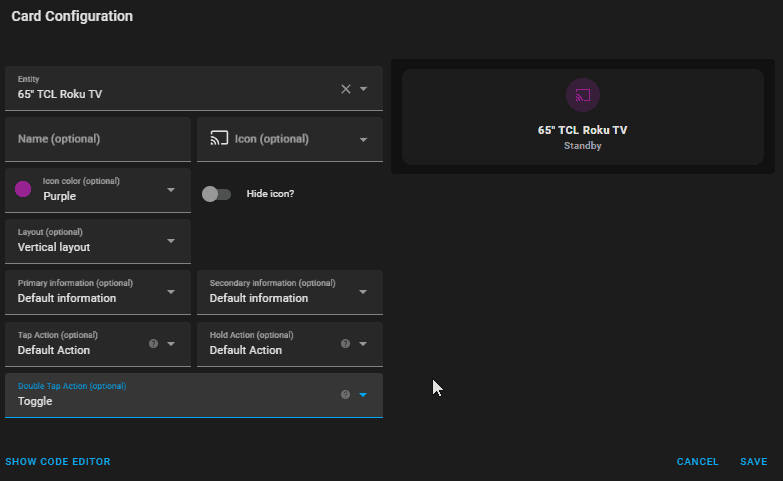Open the Double Tap Action dropdown arrow
Viewport: 783px width, 481px height.
tap(363, 395)
